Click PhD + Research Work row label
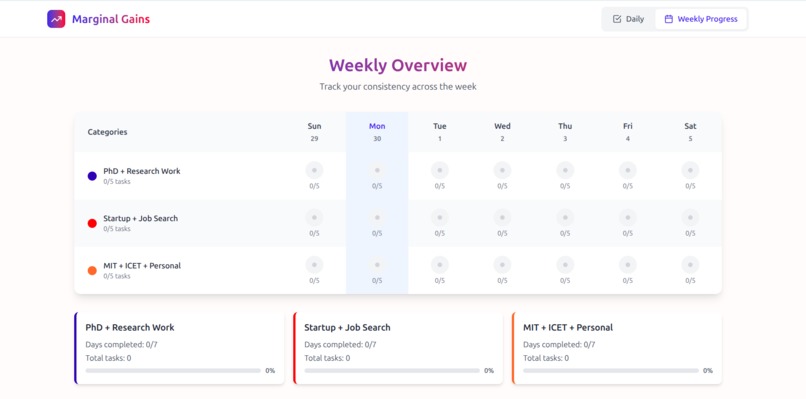 pyautogui.click(x=142, y=171)
